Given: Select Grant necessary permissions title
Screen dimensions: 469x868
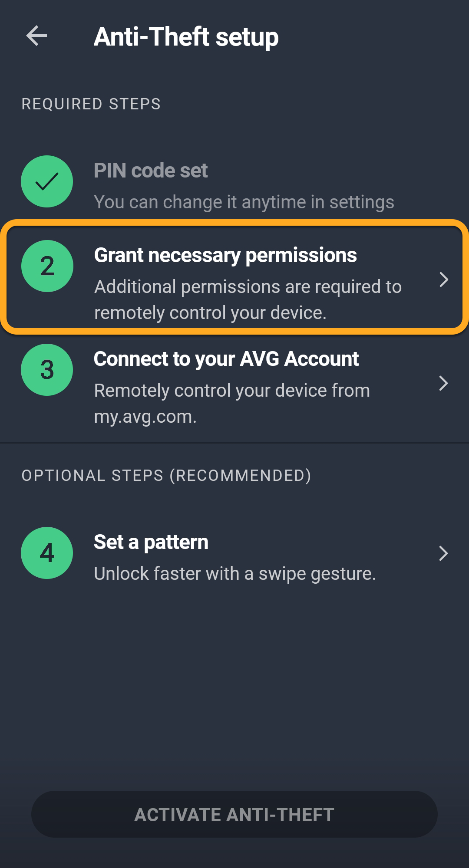Looking at the screenshot, I should (225, 255).
